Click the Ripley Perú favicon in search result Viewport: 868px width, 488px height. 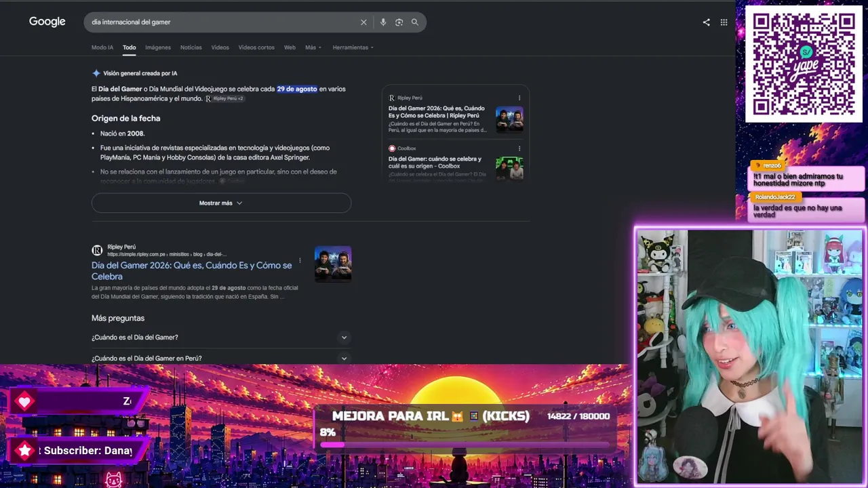tap(97, 250)
